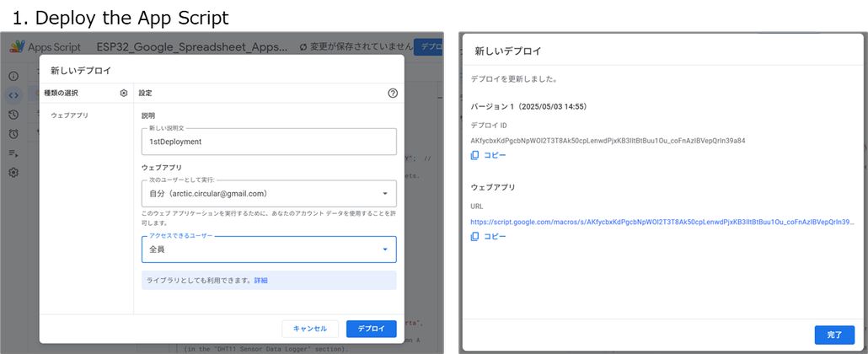
Task: Open the Editor code icon in sidebar
Action: click(13, 95)
